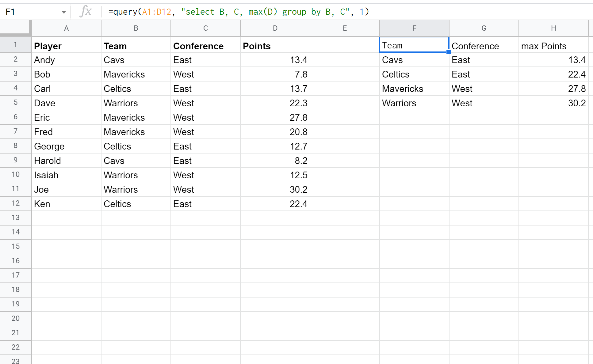This screenshot has width=593, height=364.
Task: Select row 5 header
Action: pyautogui.click(x=15, y=103)
